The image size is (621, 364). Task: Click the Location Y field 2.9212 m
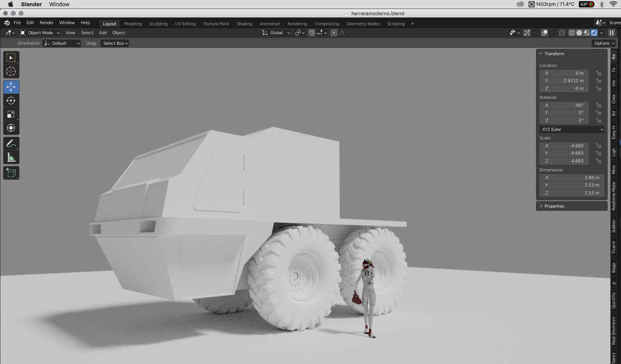564,81
